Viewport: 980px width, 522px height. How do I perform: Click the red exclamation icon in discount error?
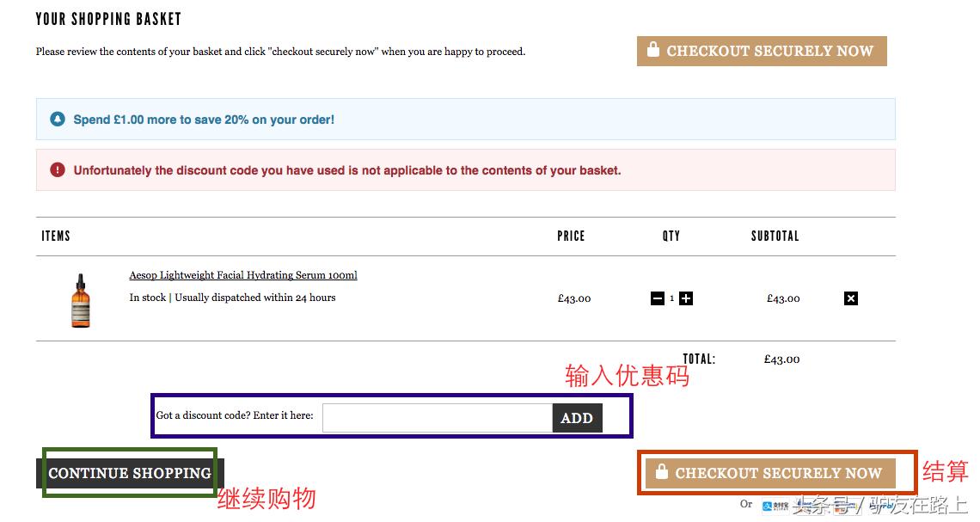point(57,169)
